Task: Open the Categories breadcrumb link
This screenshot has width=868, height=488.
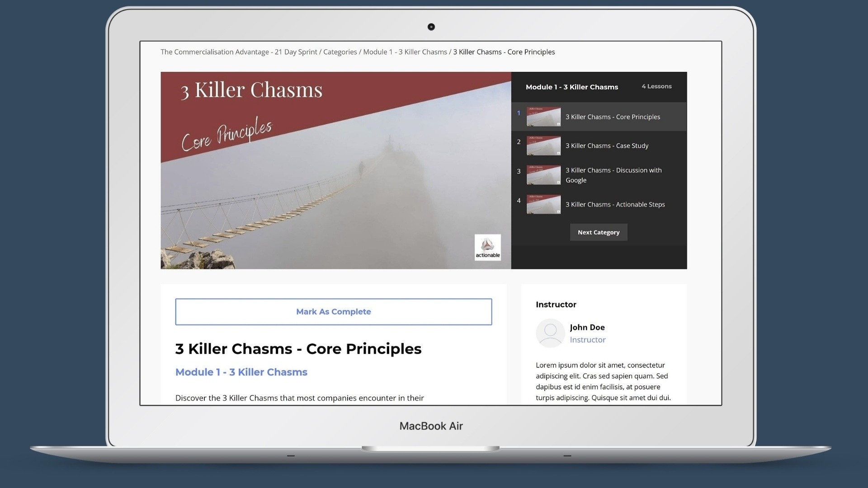Action: coord(340,52)
